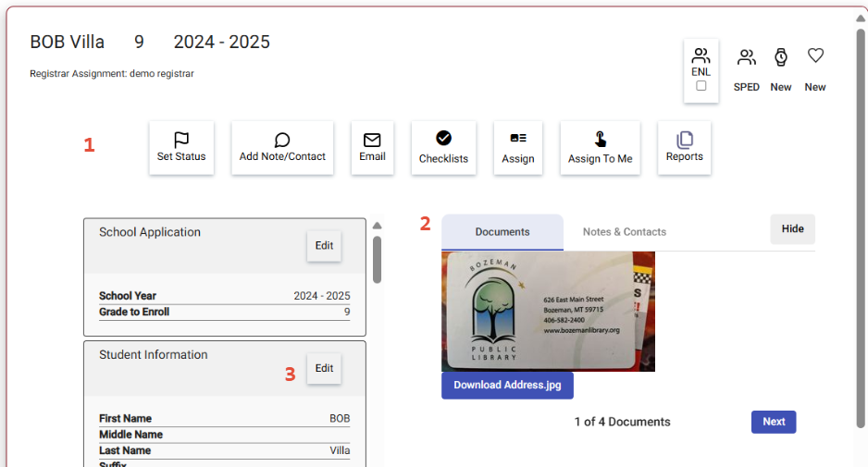The width and height of the screenshot is (868, 467).
Task: Click the Email envelope button
Action: [372, 148]
